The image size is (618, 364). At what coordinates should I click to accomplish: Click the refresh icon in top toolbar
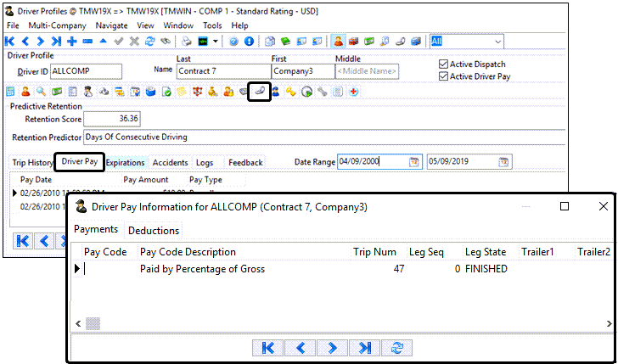point(149,41)
